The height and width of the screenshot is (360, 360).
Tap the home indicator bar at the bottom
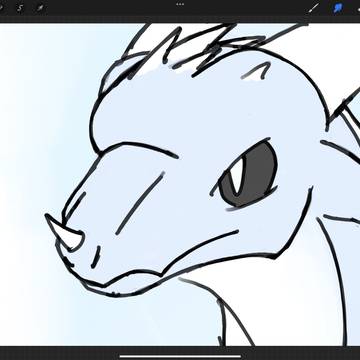180,356
